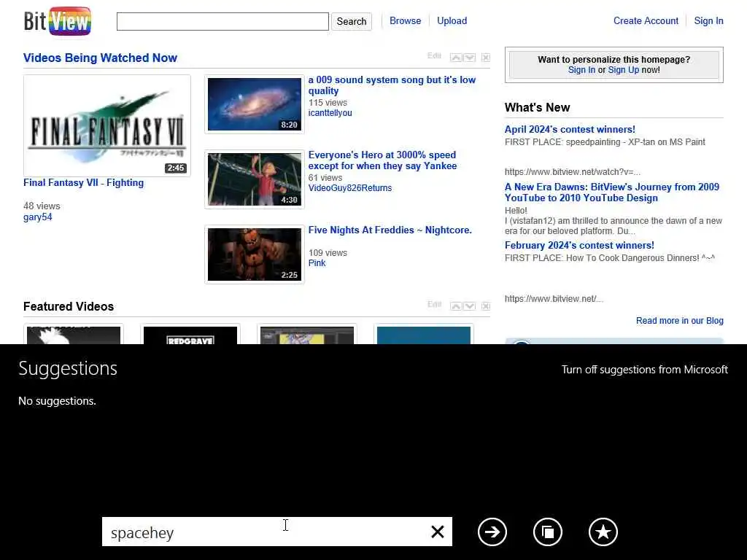
Task: Click Edit in Featured Videos section
Action: 434,304
